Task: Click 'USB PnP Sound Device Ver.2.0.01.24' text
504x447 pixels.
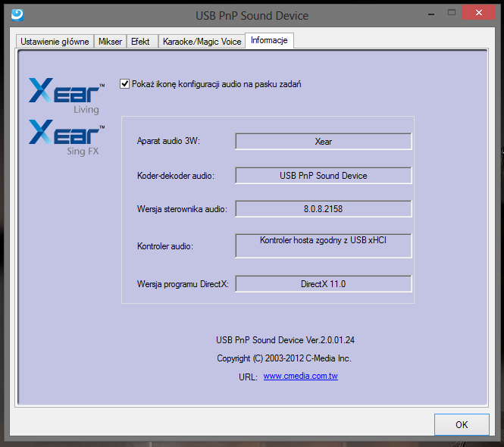Action: (x=285, y=340)
